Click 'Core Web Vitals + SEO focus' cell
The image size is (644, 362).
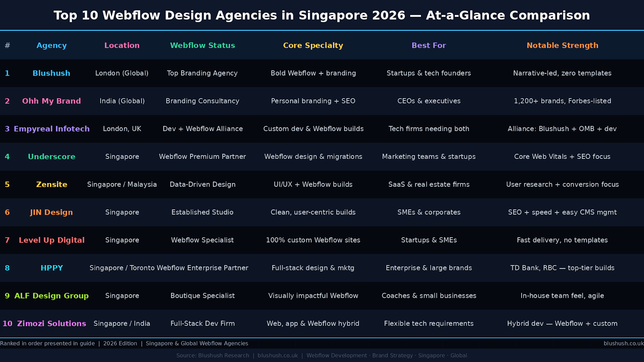(x=562, y=156)
